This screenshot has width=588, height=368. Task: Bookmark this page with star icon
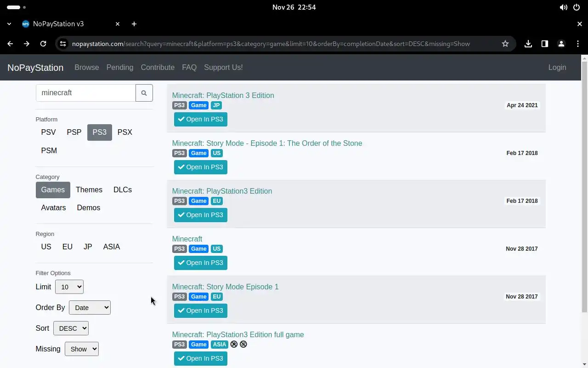click(x=505, y=44)
